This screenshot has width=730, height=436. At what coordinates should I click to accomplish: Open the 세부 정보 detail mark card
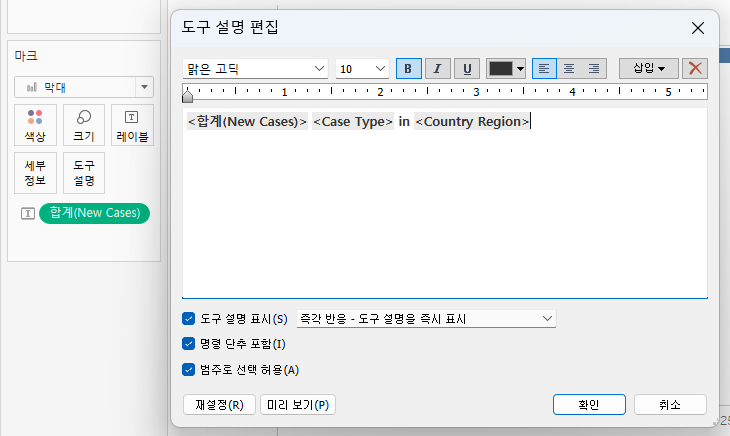coord(35,173)
